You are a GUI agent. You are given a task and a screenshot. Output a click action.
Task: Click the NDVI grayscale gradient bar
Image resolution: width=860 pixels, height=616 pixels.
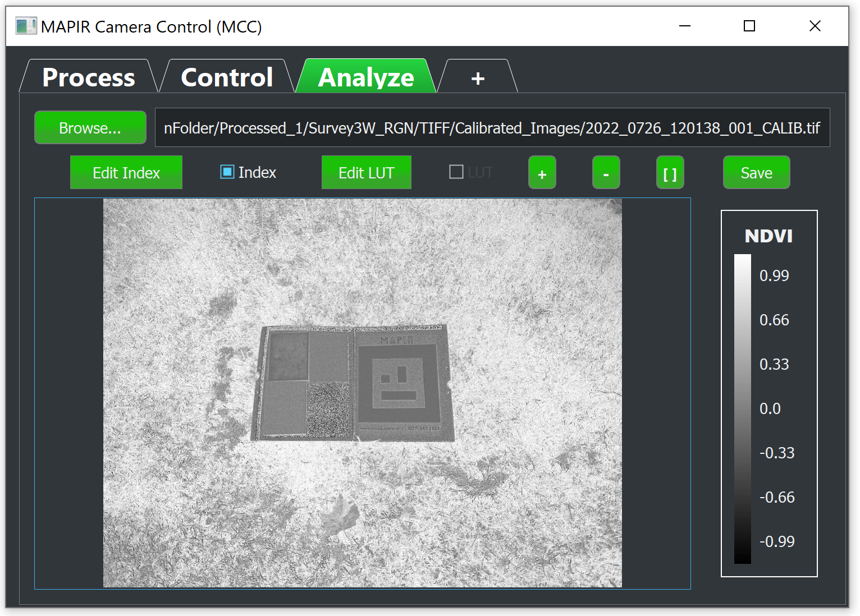point(742,408)
